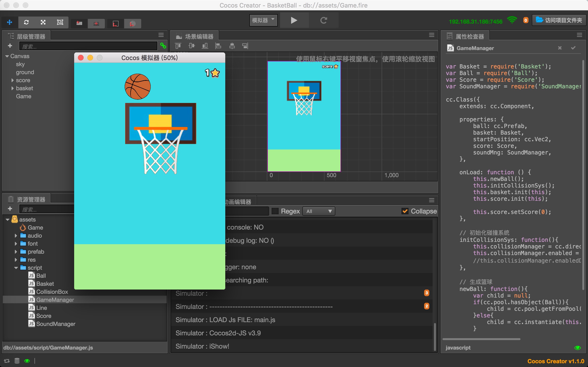Expand the prefab folder

[16, 252]
